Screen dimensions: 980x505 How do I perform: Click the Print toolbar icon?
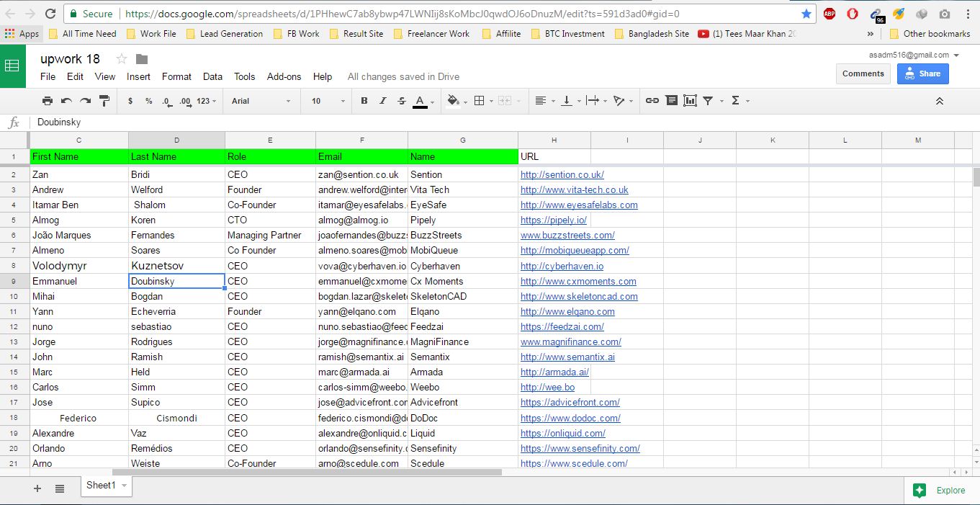click(x=48, y=101)
